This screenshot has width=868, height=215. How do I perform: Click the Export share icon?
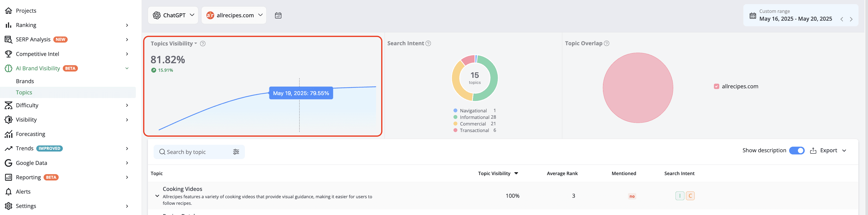[813, 150]
